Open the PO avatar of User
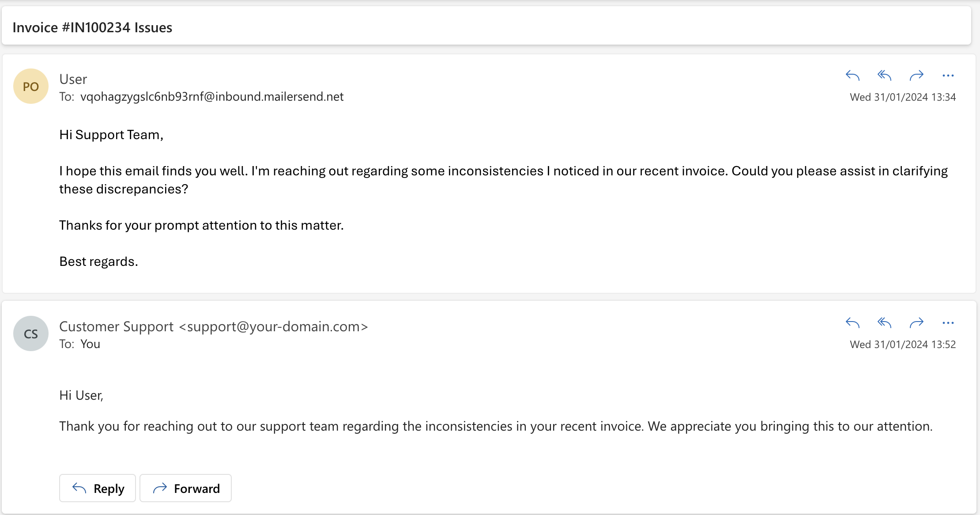The height and width of the screenshot is (515, 980). pyautogui.click(x=30, y=86)
